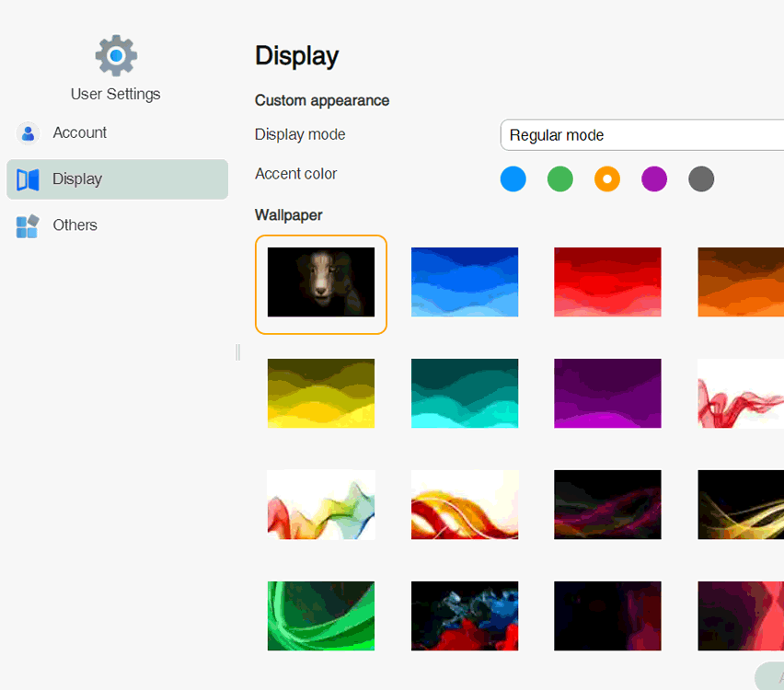Viewport: 784px width, 690px height.
Task: Go to the Others menu item
Action: [x=75, y=225]
